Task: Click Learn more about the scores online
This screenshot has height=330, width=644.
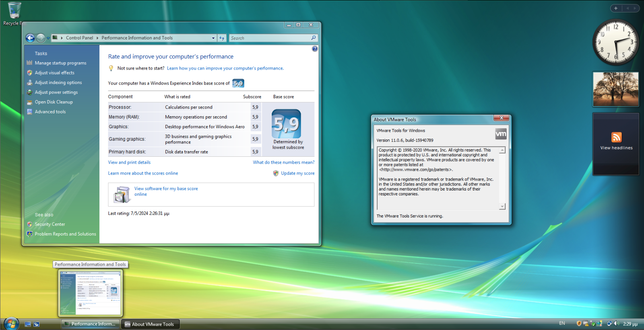Action: [143, 173]
